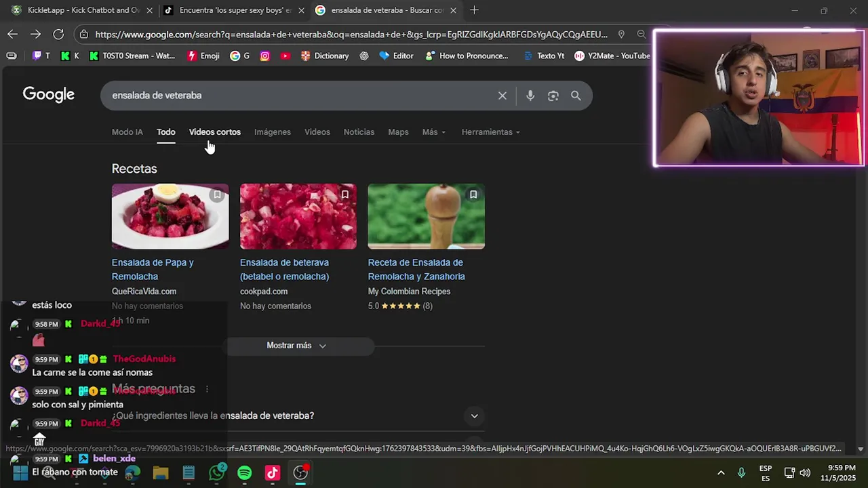Open the location permission icon in address bar
Viewport: 868px width, 488px height.
click(x=621, y=34)
